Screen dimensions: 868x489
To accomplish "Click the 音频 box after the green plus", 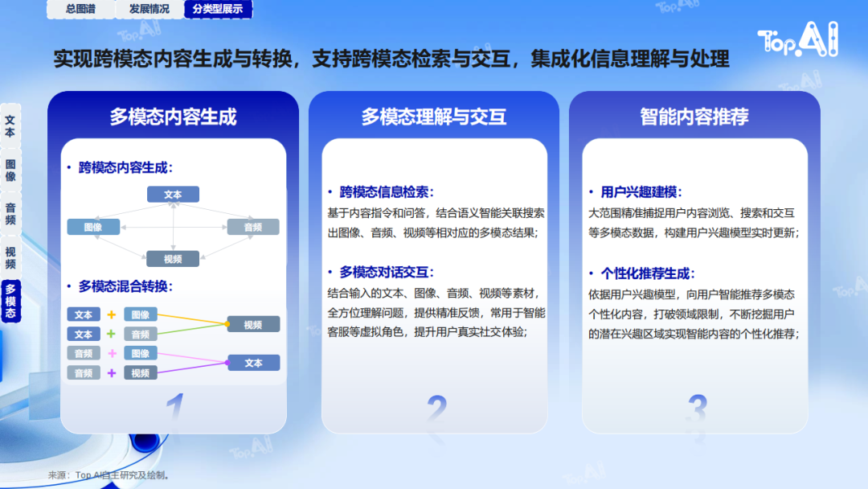I will 141,334.
